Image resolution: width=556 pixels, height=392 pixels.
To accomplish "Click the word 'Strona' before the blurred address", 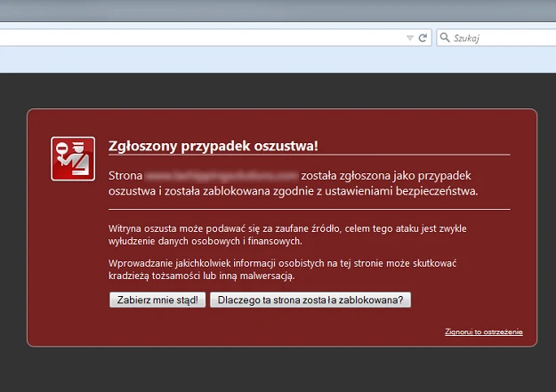I will click(x=125, y=174).
